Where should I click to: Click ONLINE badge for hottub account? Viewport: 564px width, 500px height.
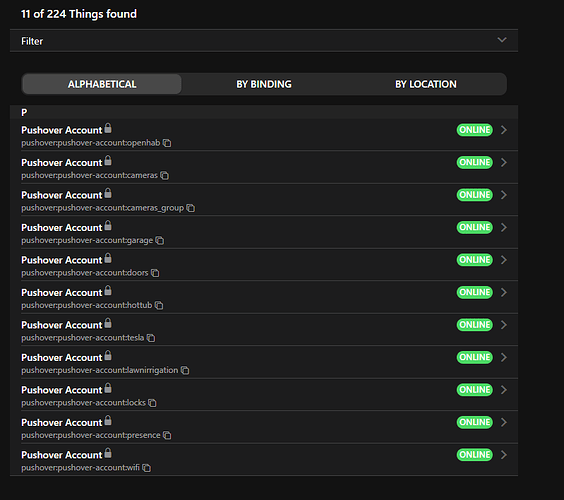tap(474, 292)
